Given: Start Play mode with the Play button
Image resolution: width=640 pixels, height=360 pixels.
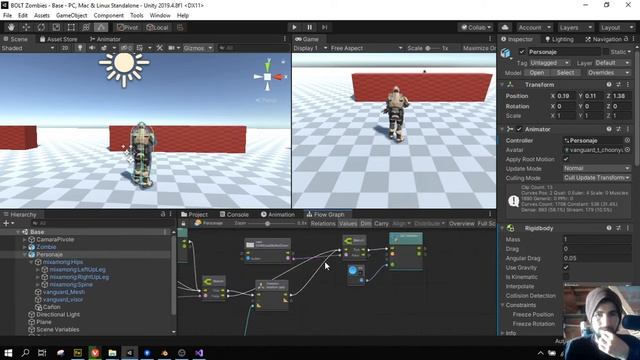Looking at the screenshot, I should (294, 27).
